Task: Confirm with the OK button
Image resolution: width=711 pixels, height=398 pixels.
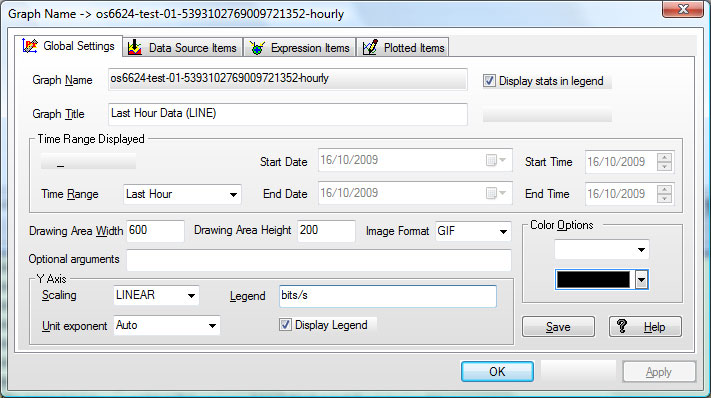Action: pos(497,372)
